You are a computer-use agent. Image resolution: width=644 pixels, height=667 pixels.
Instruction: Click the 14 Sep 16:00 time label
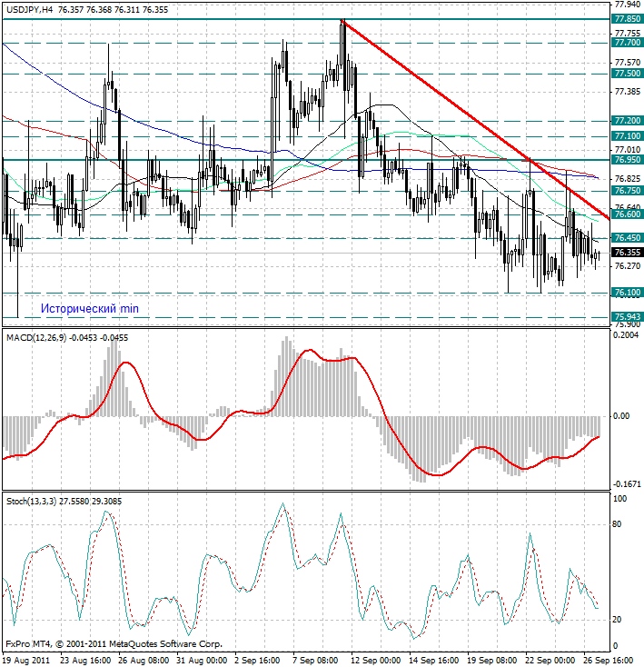(x=434, y=661)
